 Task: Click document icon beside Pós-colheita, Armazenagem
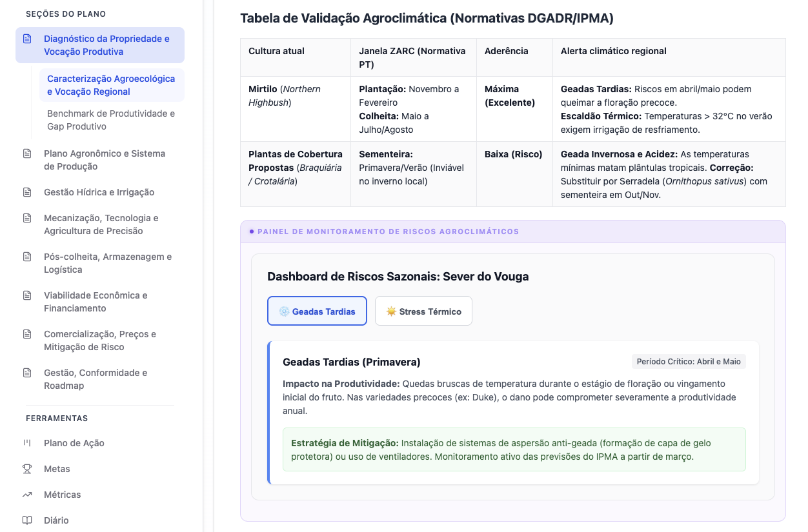pyautogui.click(x=27, y=257)
